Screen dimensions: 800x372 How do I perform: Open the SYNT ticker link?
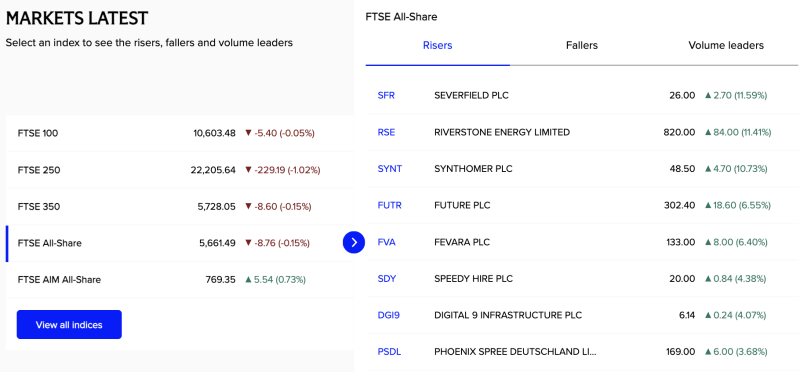[x=390, y=168]
